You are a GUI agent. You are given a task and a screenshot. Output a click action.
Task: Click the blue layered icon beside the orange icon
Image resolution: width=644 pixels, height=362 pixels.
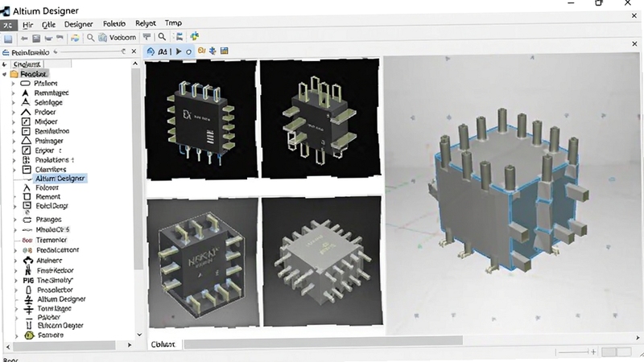point(213,51)
